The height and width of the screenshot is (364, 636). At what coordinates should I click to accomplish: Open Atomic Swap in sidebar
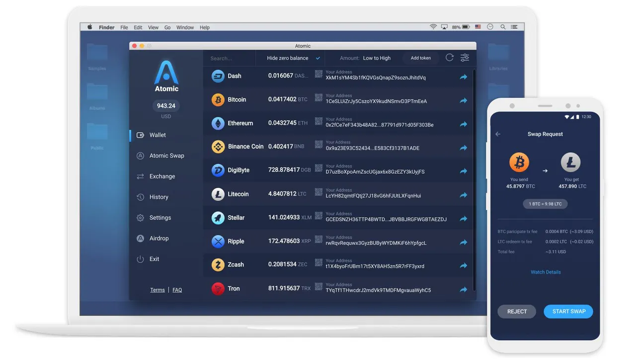[160, 155]
